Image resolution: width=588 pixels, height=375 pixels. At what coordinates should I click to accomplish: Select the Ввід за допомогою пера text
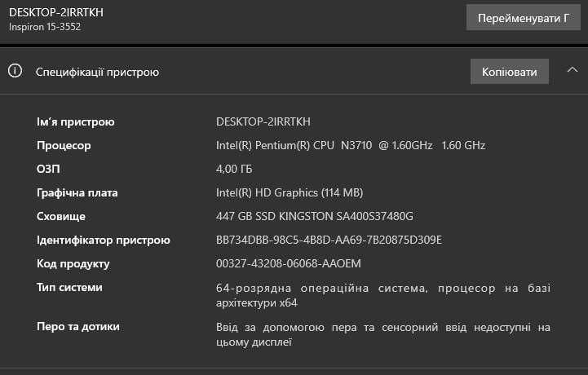point(383,334)
